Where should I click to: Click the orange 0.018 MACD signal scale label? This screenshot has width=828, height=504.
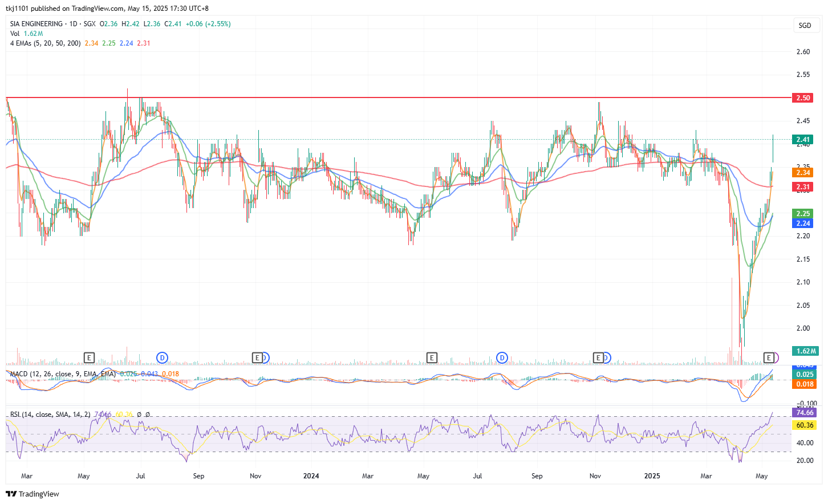click(x=805, y=384)
